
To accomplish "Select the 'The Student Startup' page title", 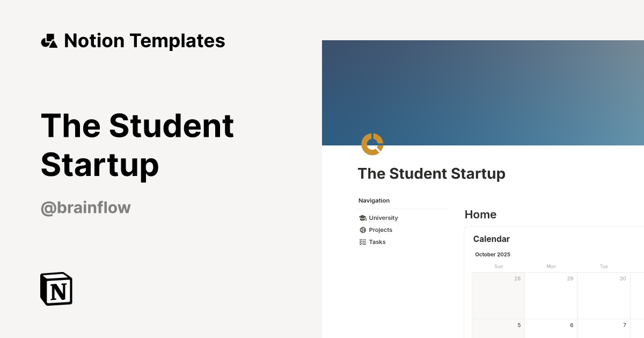I will point(431,173).
